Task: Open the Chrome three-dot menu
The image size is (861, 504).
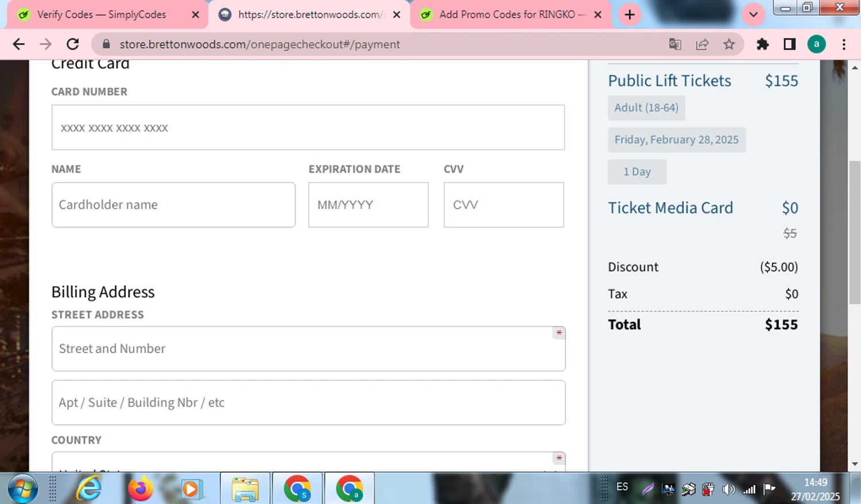Action: click(844, 44)
